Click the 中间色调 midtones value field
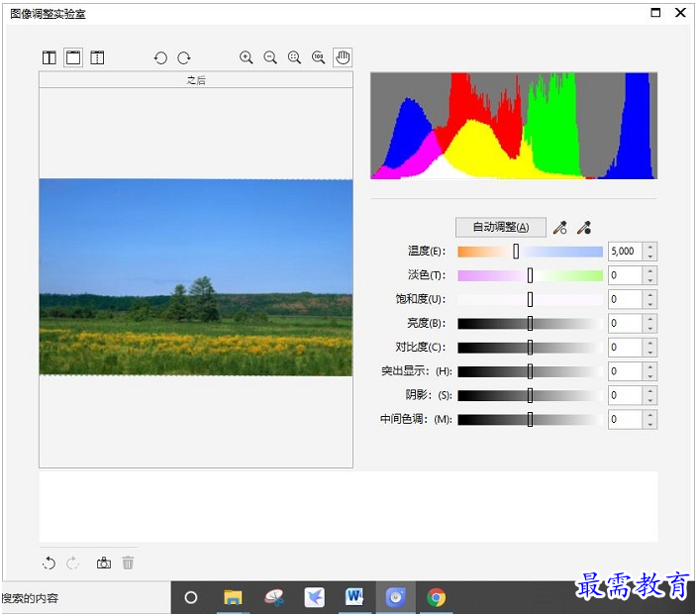This screenshot has height=616, width=698. (625, 420)
